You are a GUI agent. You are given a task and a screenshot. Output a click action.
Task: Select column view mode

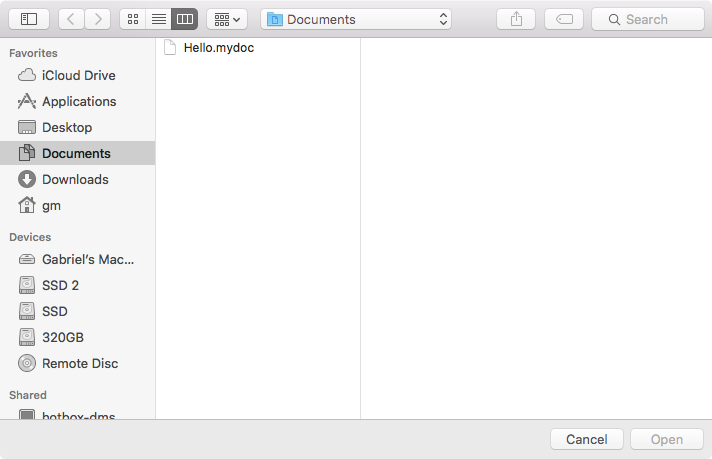click(185, 19)
